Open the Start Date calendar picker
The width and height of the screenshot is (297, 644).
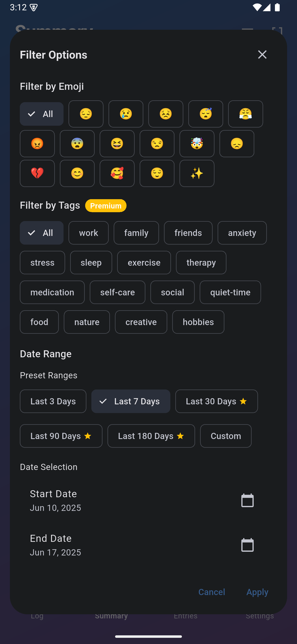[x=247, y=500]
